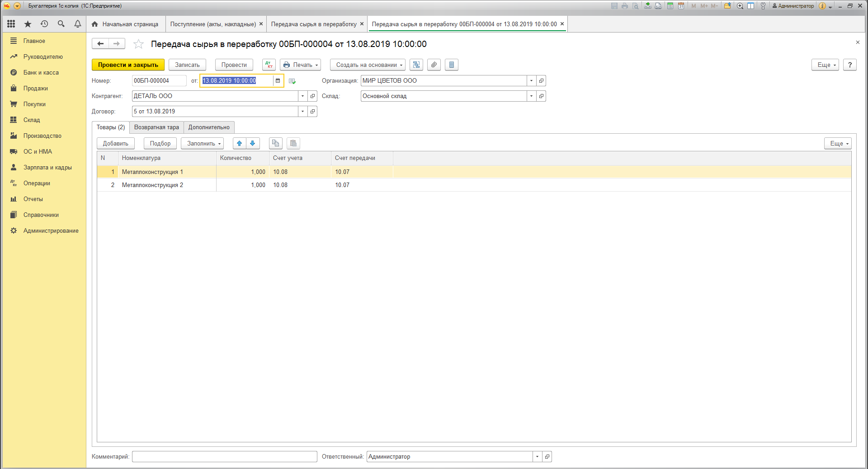
Task: Open the Search magnifier icon
Action: 61,24
